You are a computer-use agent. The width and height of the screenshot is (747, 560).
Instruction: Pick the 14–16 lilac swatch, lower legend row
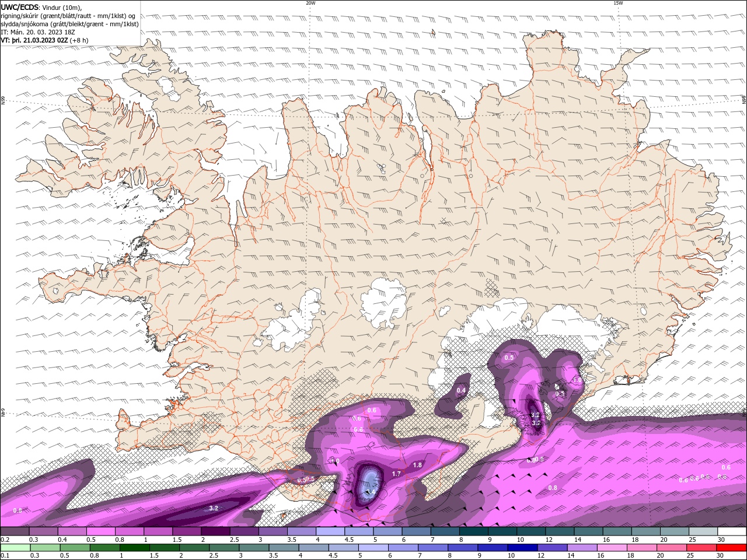point(581,548)
